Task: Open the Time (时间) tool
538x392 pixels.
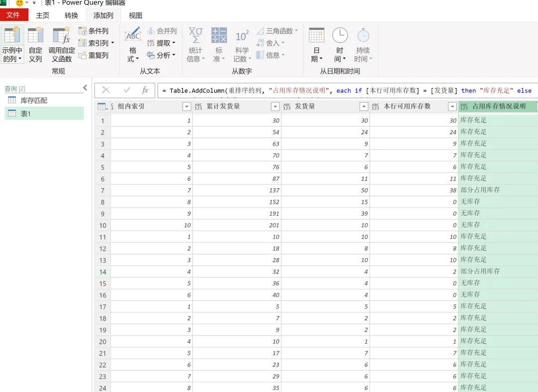Action: pos(340,45)
